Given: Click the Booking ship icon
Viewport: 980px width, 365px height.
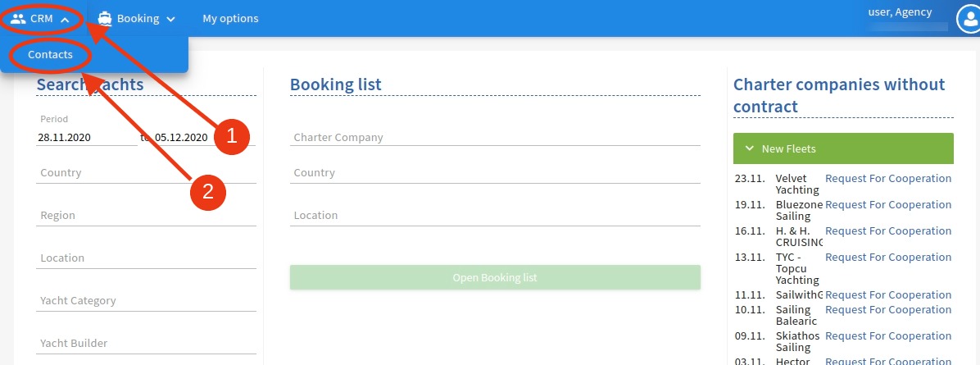Looking at the screenshot, I should 104,19.
